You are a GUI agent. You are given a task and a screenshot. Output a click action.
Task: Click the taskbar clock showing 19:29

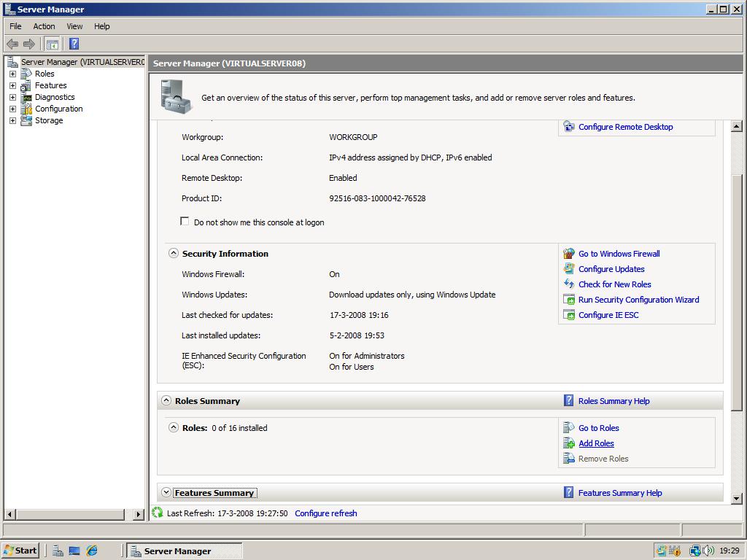[x=729, y=551]
